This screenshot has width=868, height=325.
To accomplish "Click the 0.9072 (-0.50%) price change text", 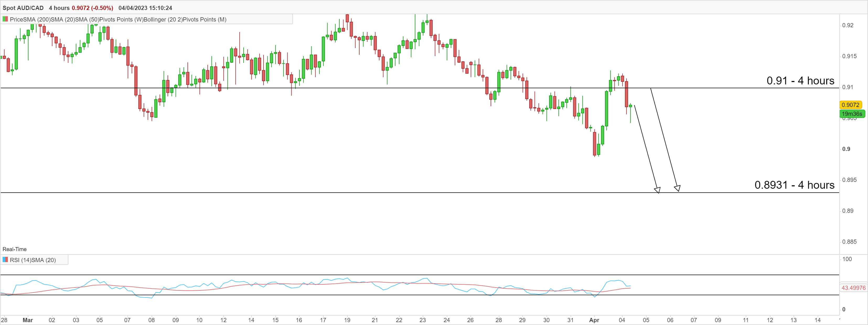I will tap(92, 8).
